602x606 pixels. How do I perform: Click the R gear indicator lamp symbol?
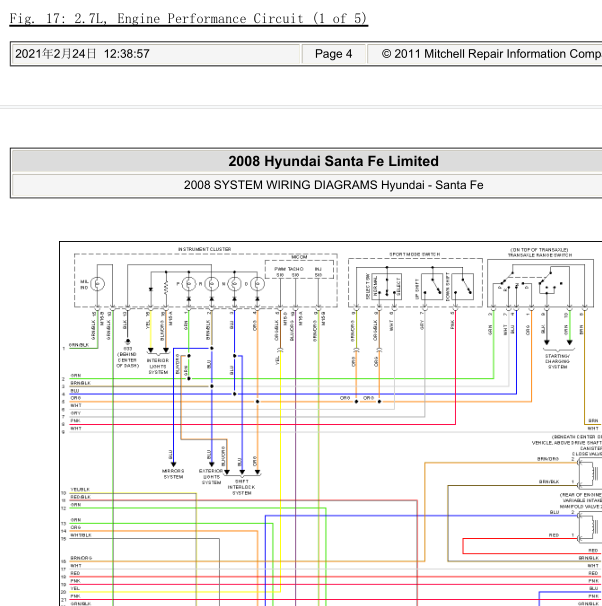[211, 284]
